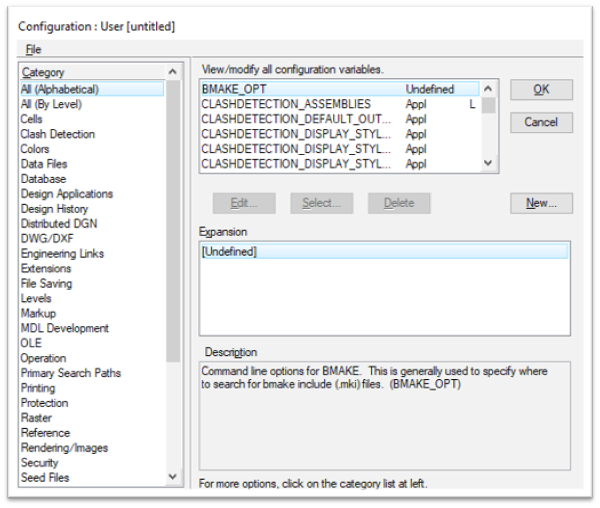Click variable list scroll up arrow
The height and width of the screenshot is (508, 600).
488,89
